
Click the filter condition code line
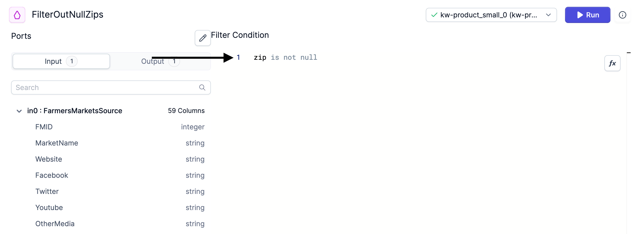point(285,57)
